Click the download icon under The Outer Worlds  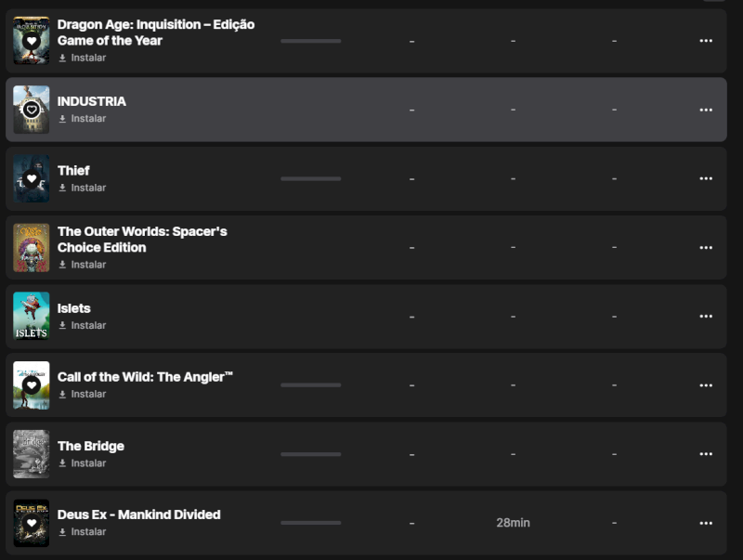tap(63, 265)
